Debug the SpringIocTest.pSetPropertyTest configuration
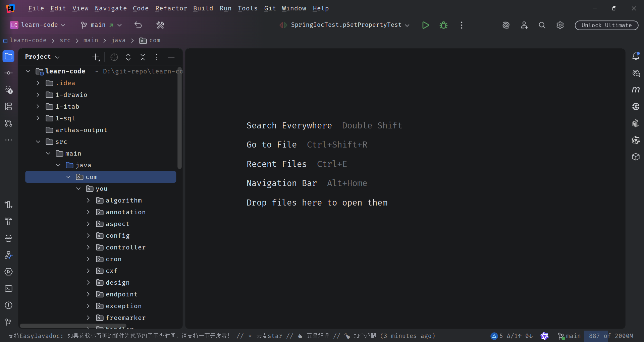Image resolution: width=644 pixels, height=342 pixels. 443,25
